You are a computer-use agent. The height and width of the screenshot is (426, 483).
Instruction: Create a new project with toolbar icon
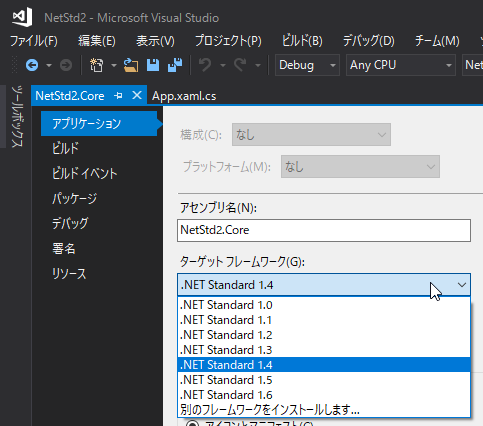pos(97,65)
